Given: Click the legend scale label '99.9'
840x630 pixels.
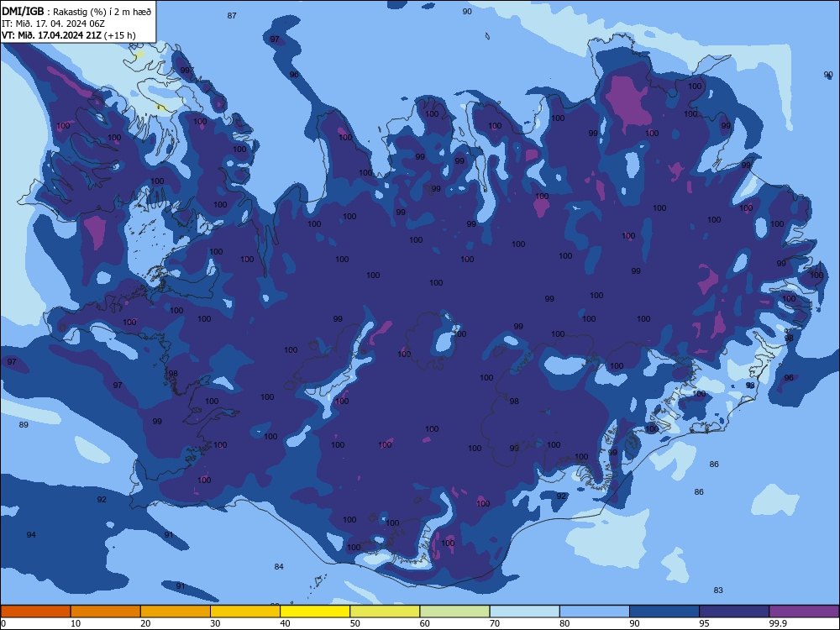Looking at the screenshot, I should 777,623.
